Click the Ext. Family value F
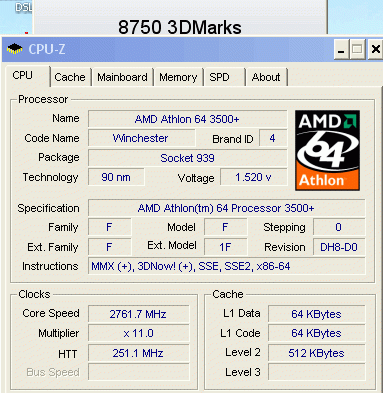Image resolution: width=383 pixels, height=393 pixels. (x=109, y=247)
